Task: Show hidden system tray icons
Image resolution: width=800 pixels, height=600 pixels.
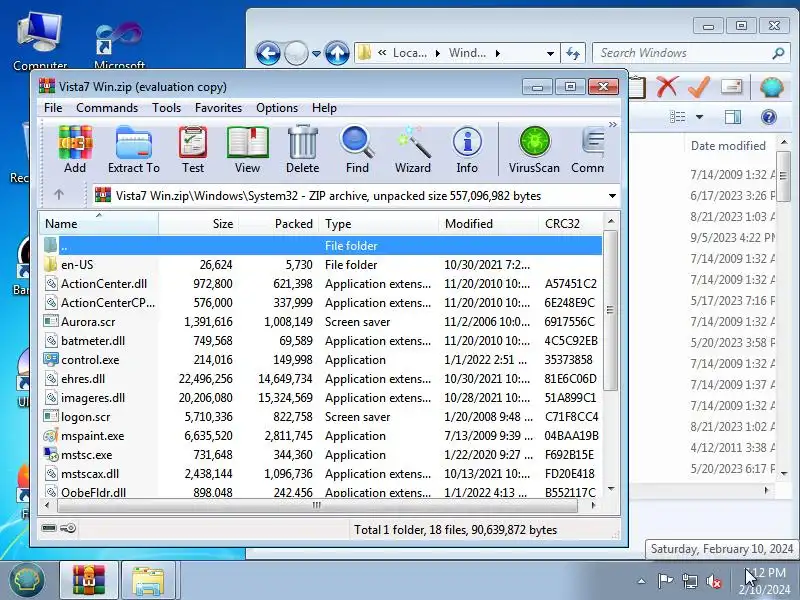Action: coord(642,581)
